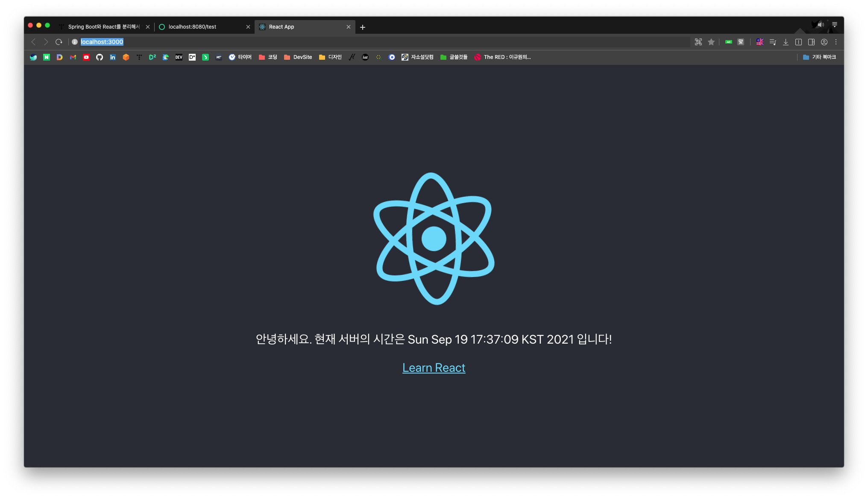Image resolution: width=868 pixels, height=499 pixels.
Task: Click the QR code icon in address bar
Action: [698, 42]
